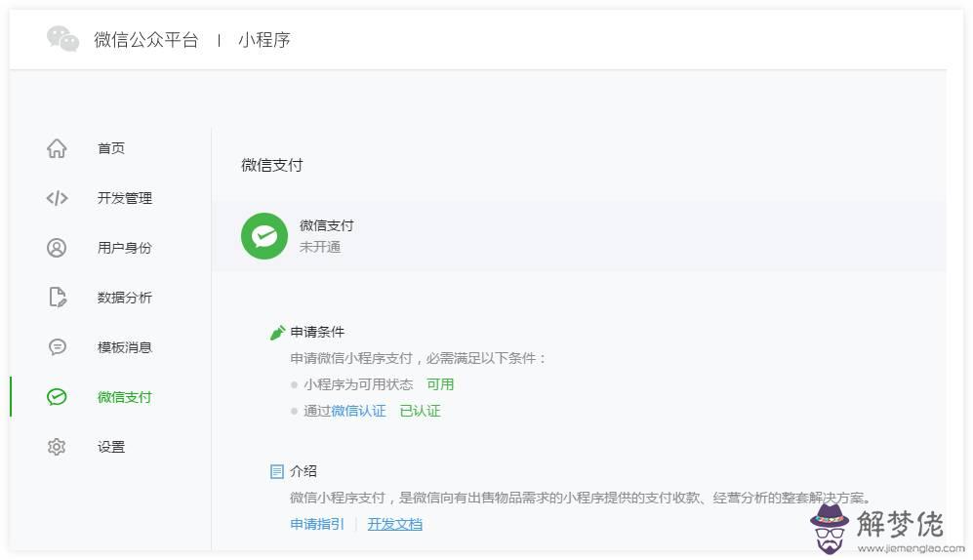Click the green pencil icon beside 申请条件
The image size is (973, 560).
click(x=277, y=333)
